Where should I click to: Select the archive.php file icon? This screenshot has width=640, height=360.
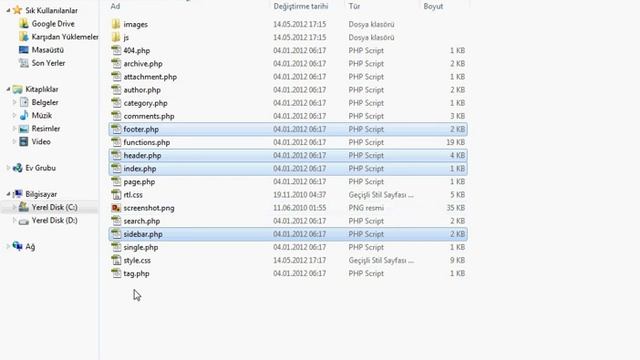coord(116,63)
